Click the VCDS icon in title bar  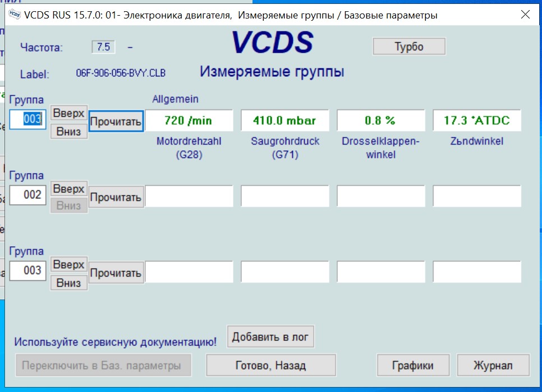tap(15, 15)
